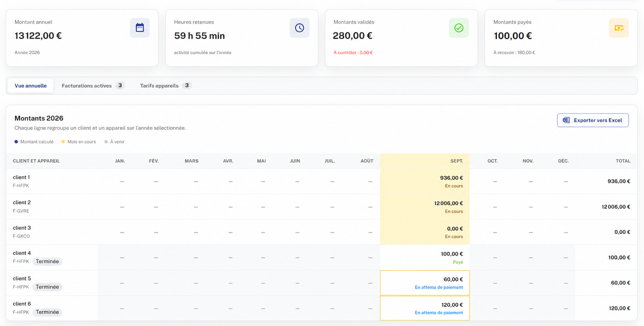644x326 pixels.
Task: Click the À contrôler : 0,00 € text
Action: coord(353,53)
